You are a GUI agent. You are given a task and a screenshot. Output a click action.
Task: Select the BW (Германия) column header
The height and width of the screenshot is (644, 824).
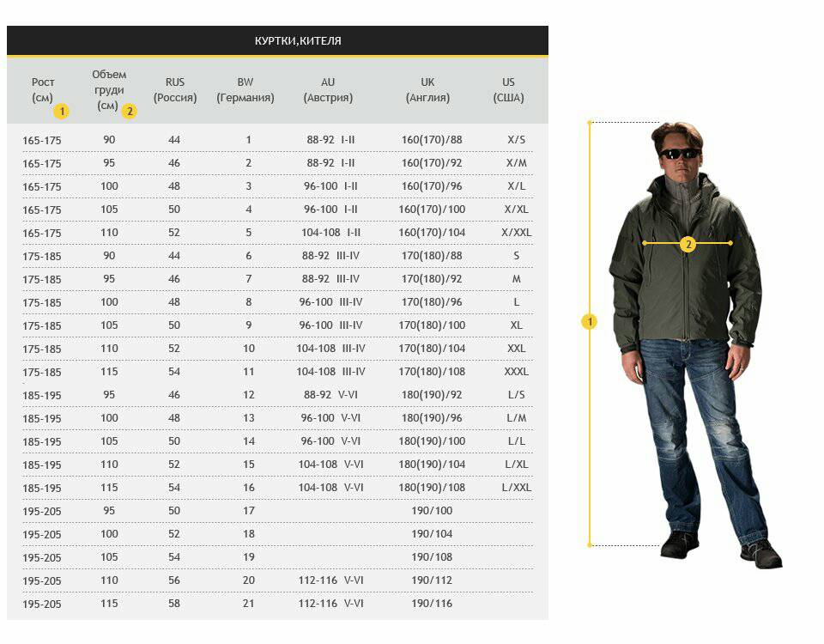(x=245, y=90)
